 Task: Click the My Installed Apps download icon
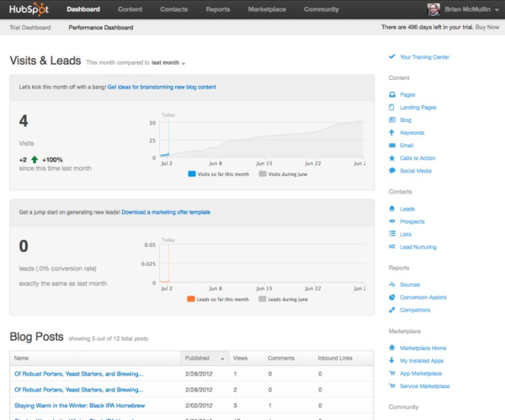coord(391,360)
